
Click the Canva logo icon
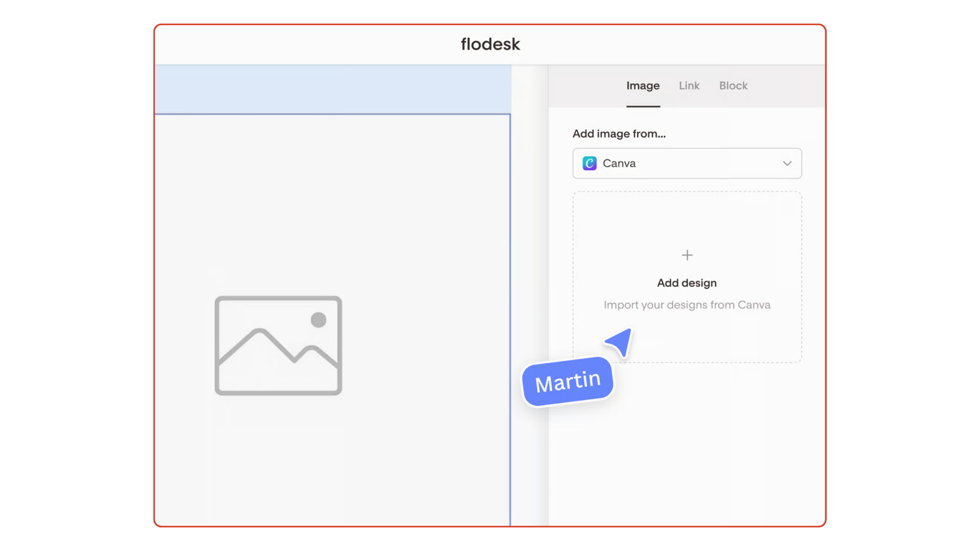click(589, 163)
